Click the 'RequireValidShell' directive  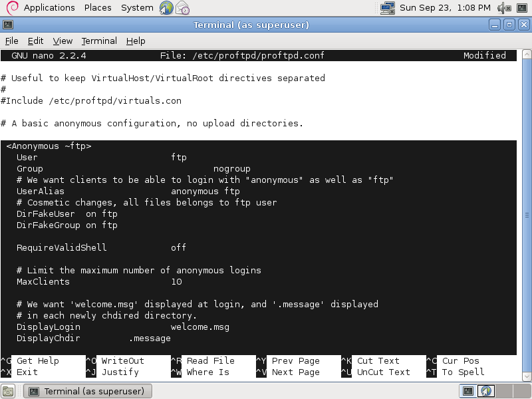click(61, 247)
